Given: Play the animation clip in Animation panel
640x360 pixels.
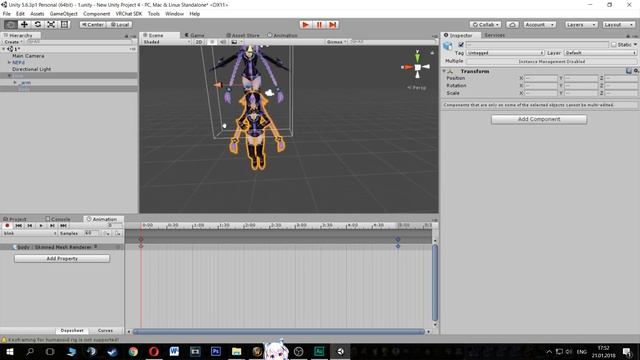Looking at the screenshot, I should click(x=41, y=225).
